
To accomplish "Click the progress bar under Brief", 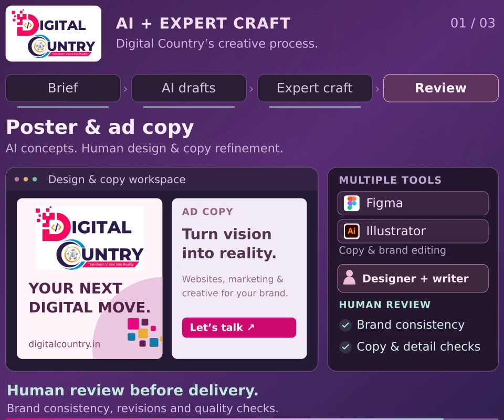I will [x=63, y=107].
